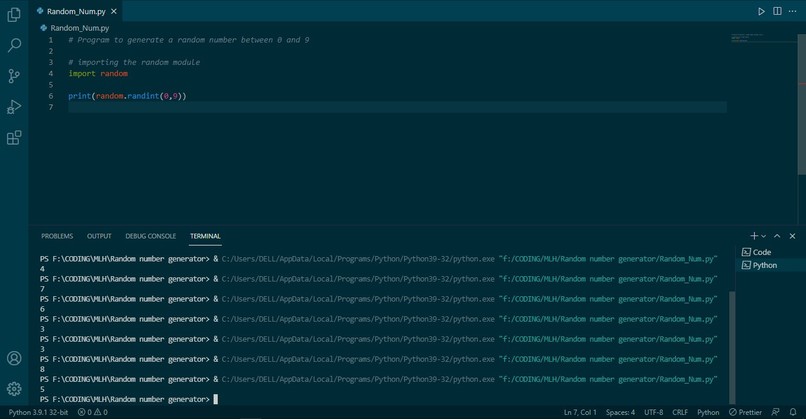
Task: Open the Manage gear icon
Action: click(x=14, y=389)
